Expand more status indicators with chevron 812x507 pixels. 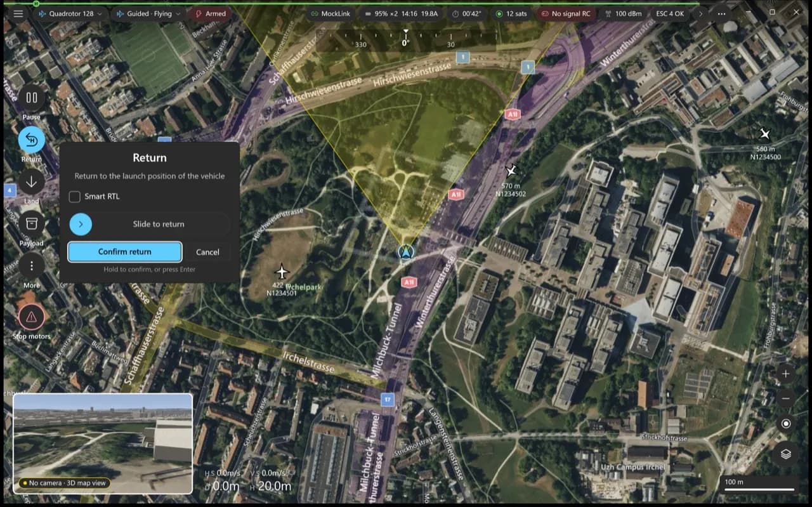click(700, 13)
